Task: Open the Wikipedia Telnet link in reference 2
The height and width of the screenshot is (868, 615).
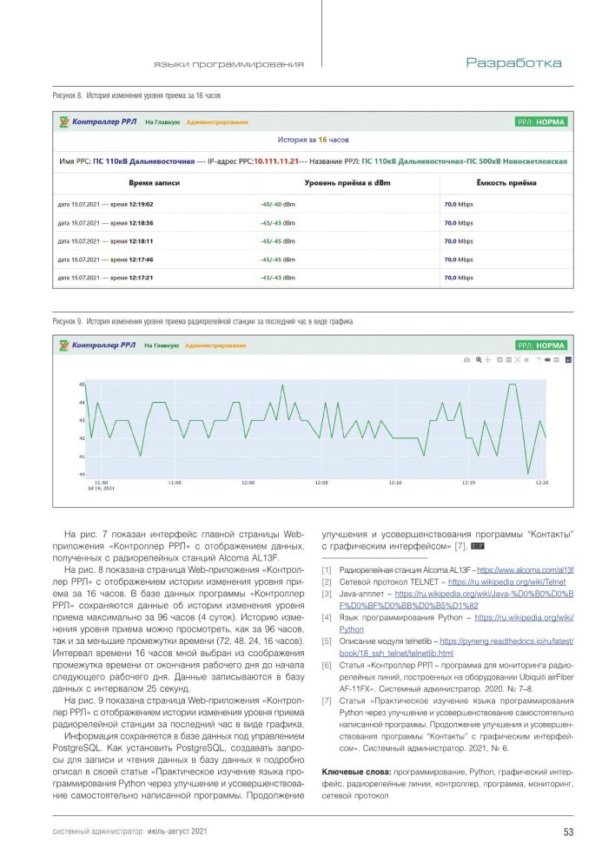Action: (x=507, y=582)
